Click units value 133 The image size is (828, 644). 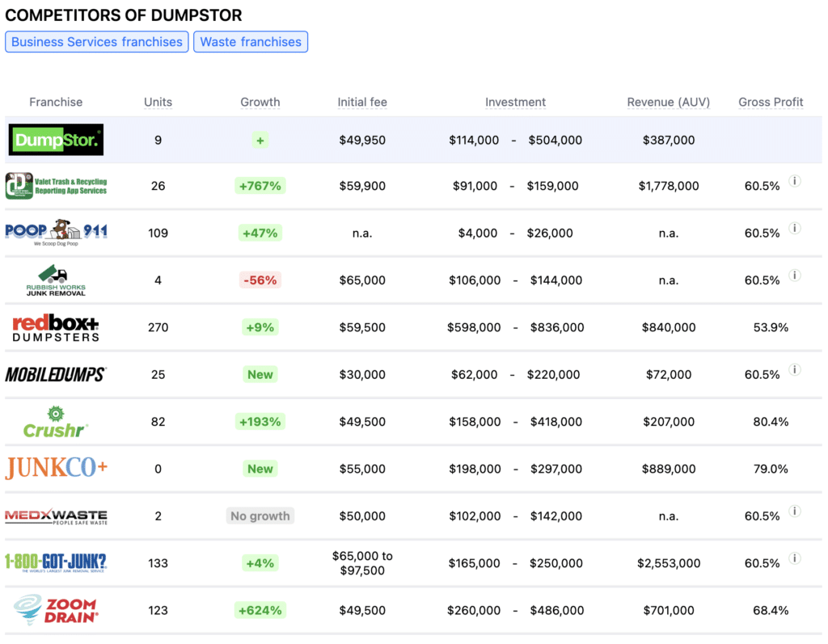158,563
